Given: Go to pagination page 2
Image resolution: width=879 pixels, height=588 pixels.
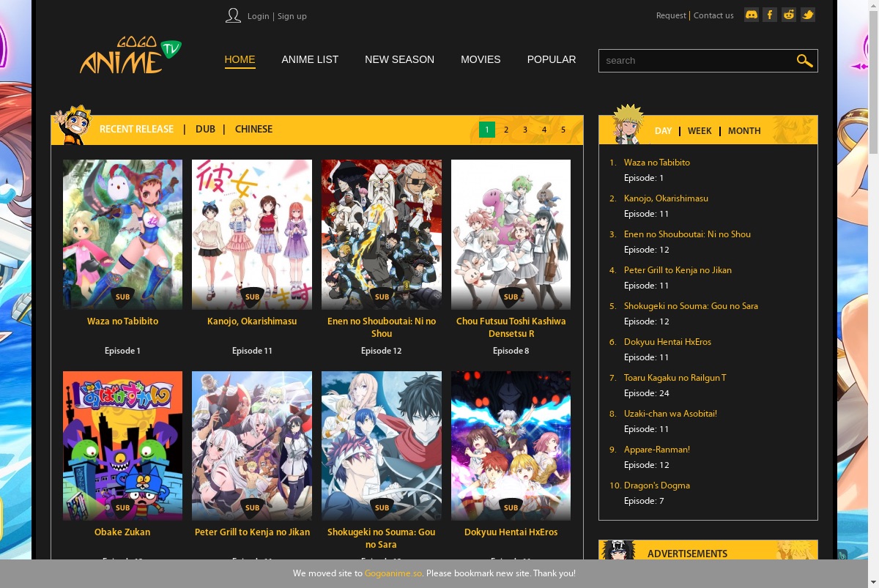Looking at the screenshot, I should [506, 130].
